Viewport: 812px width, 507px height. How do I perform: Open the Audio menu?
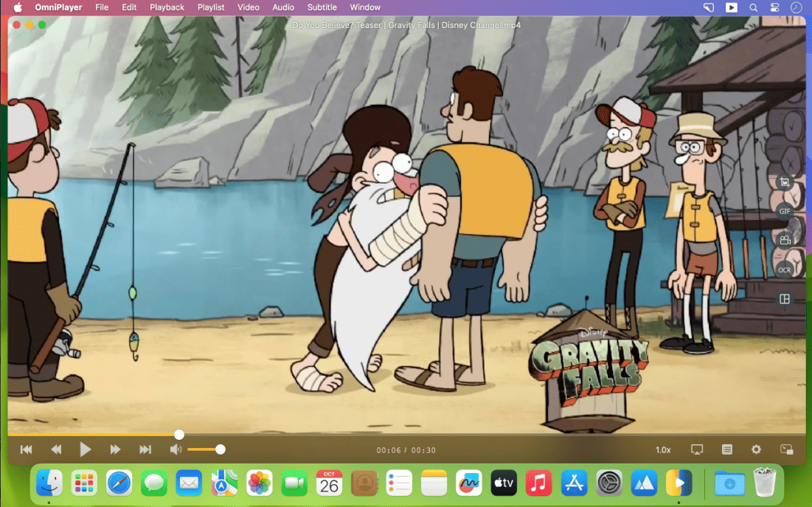click(x=283, y=7)
